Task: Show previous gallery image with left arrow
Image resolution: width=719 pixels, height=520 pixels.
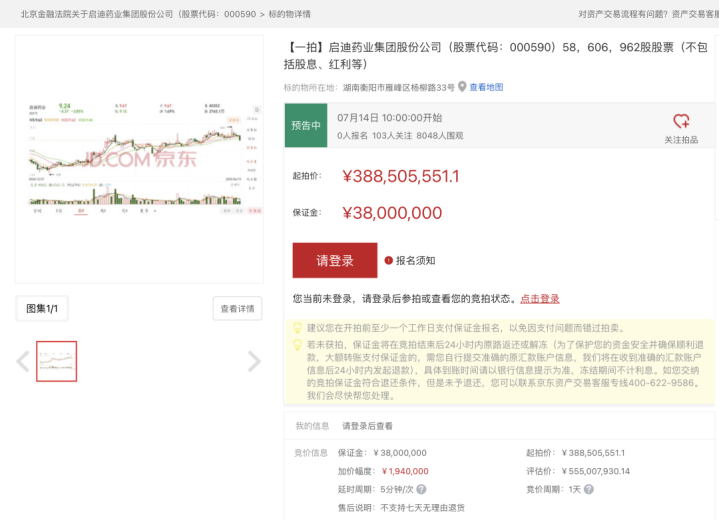Action: coord(23,361)
